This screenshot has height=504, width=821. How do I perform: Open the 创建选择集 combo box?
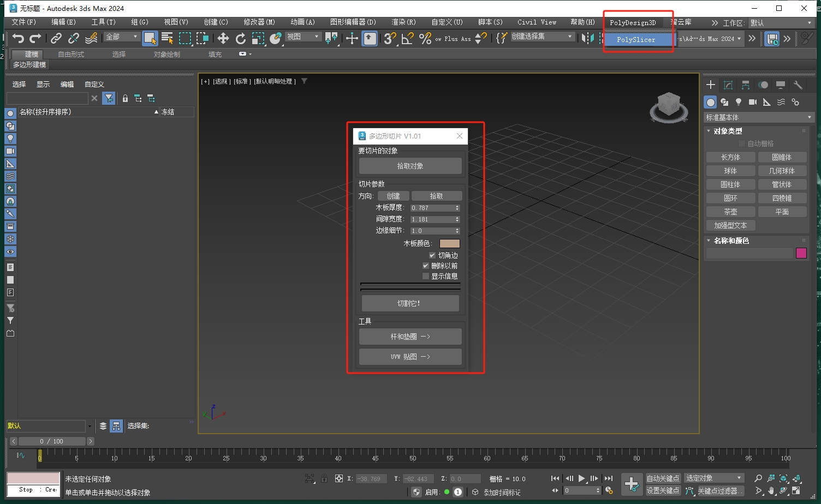coord(570,36)
